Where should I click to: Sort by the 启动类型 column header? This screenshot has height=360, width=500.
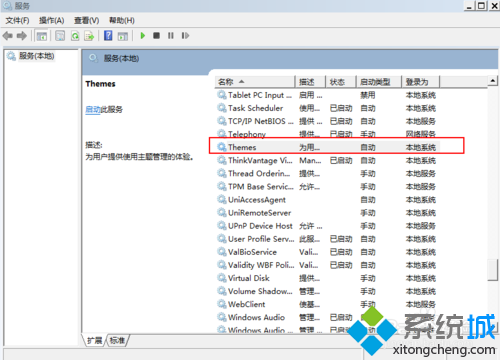(379, 82)
